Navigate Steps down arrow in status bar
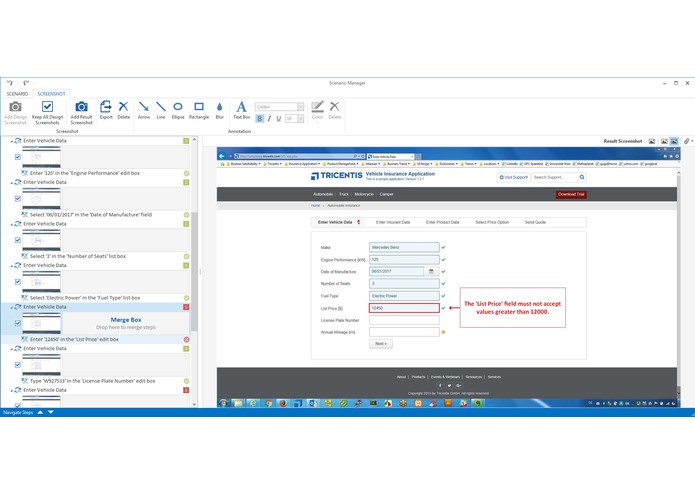 tap(51, 412)
